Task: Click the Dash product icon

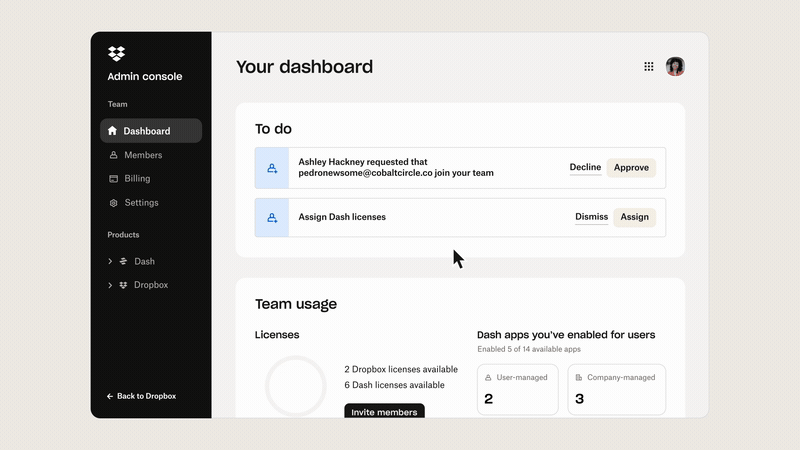Action: coord(123,261)
